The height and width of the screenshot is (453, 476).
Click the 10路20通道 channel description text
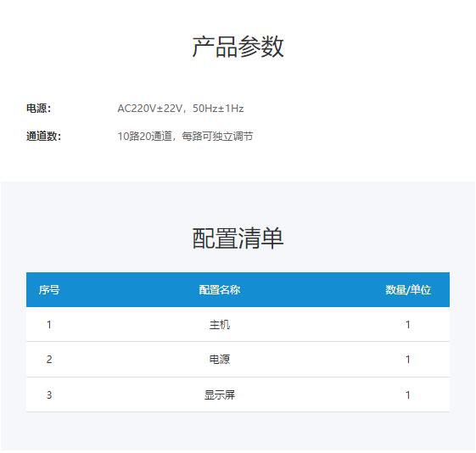[x=145, y=137]
